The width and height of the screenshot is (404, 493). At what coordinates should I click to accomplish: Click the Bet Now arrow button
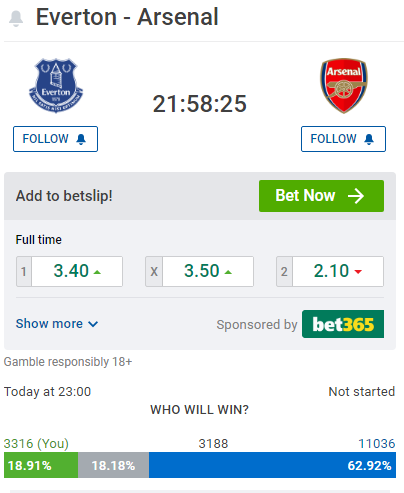(321, 196)
